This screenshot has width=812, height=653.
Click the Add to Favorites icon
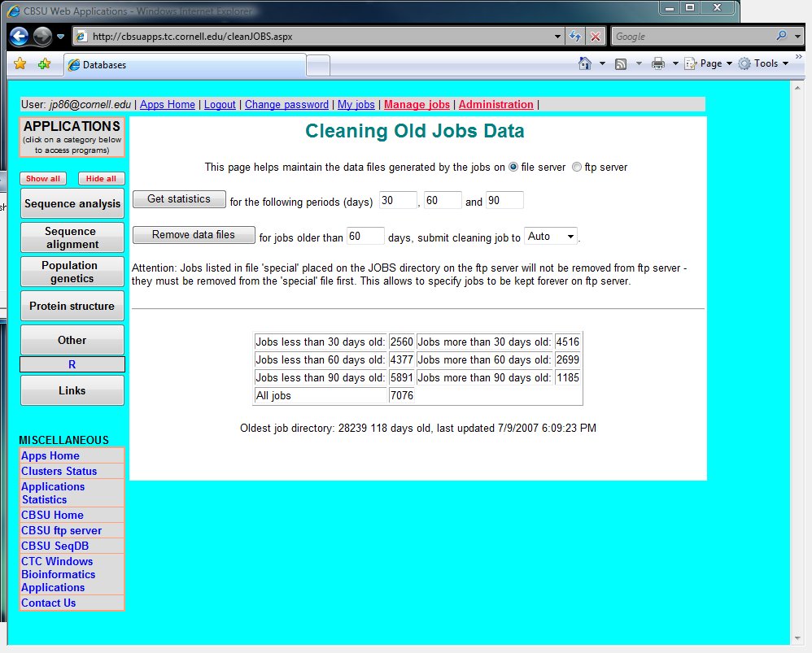pyautogui.click(x=44, y=64)
